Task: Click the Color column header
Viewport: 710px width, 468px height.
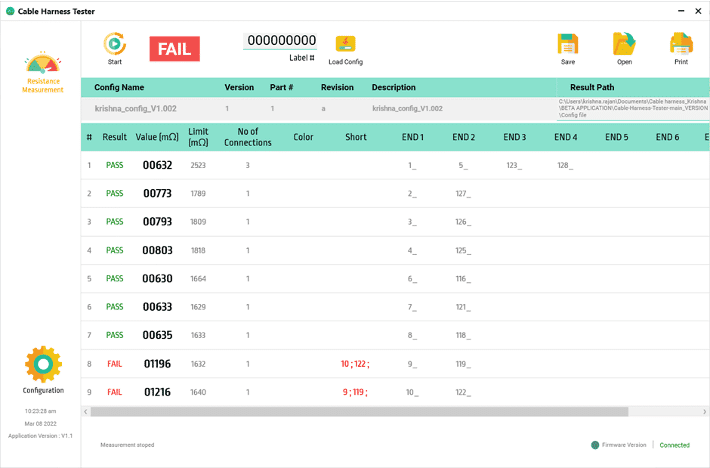Action: [303, 137]
